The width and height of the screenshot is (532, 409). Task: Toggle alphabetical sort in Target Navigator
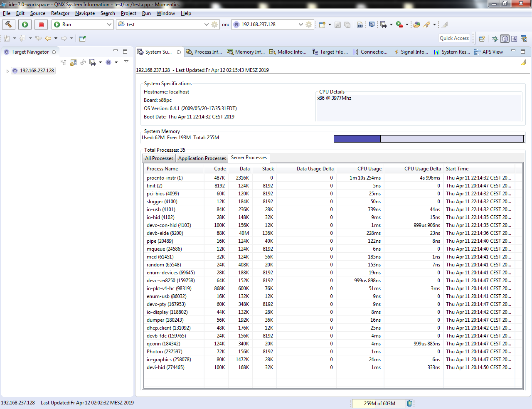pyautogui.click(x=63, y=62)
